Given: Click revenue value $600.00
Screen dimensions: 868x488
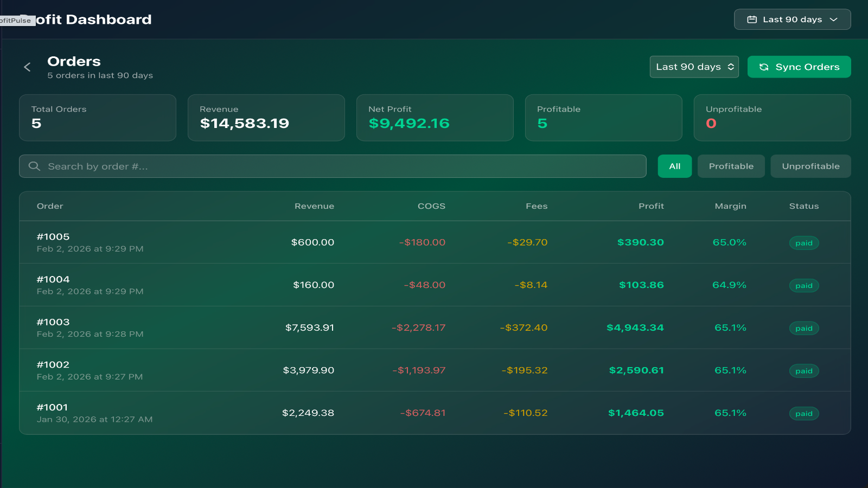Looking at the screenshot, I should 312,242.
